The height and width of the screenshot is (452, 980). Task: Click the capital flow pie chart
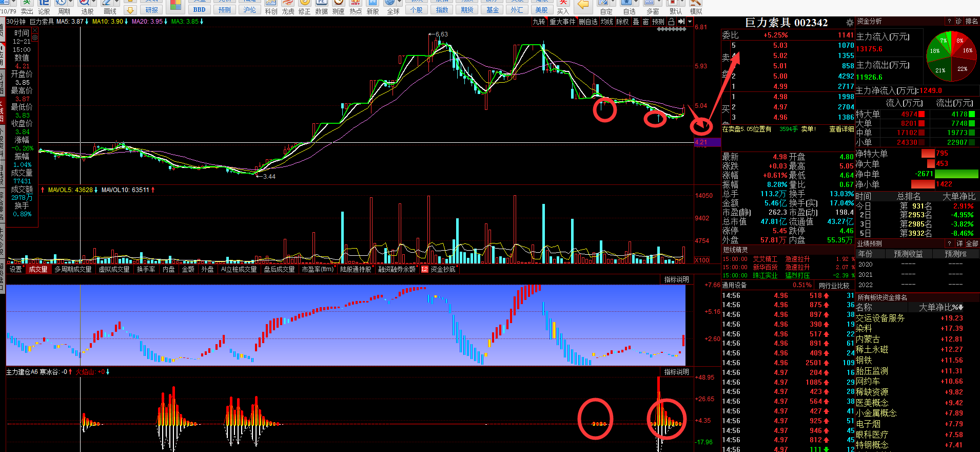click(951, 56)
